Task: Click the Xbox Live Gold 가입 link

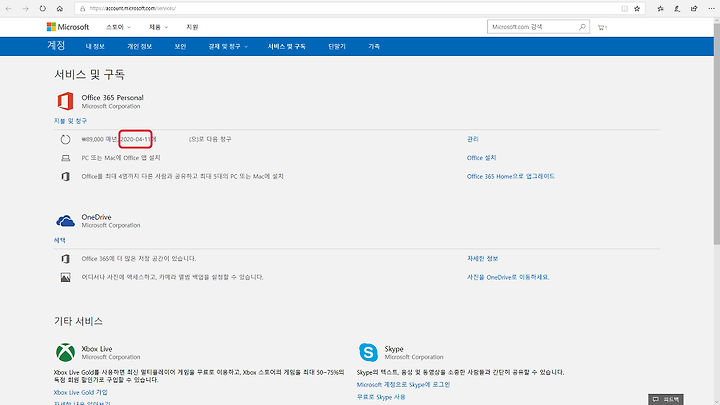Action: (80, 393)
